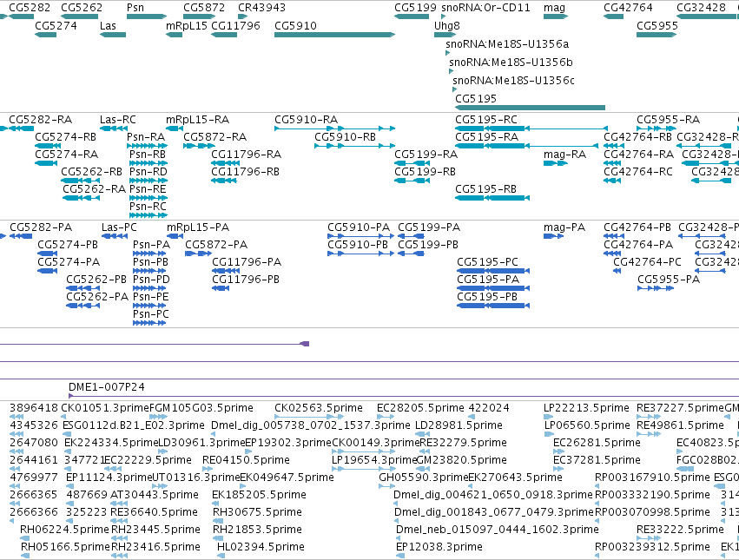The height and width of the screenshot is (560, 739).
Task: Click the RH06224.5prime EST label
Action: coord(64,530)
